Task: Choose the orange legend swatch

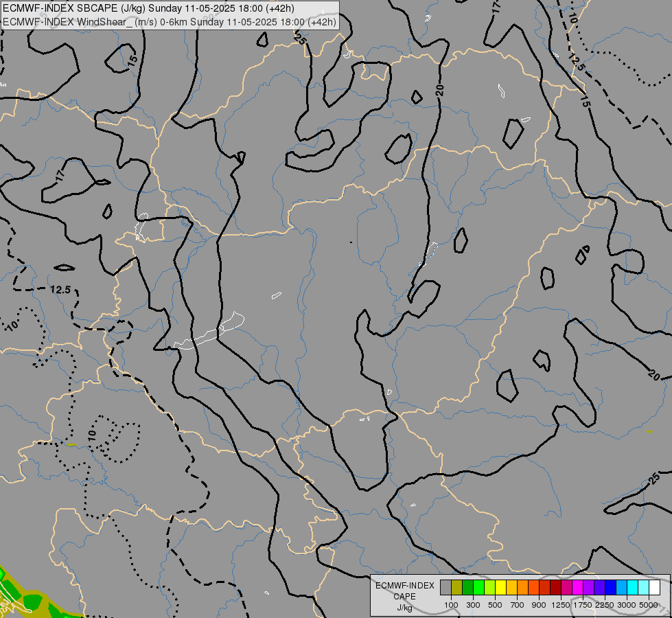Action: tap(522, 587)
